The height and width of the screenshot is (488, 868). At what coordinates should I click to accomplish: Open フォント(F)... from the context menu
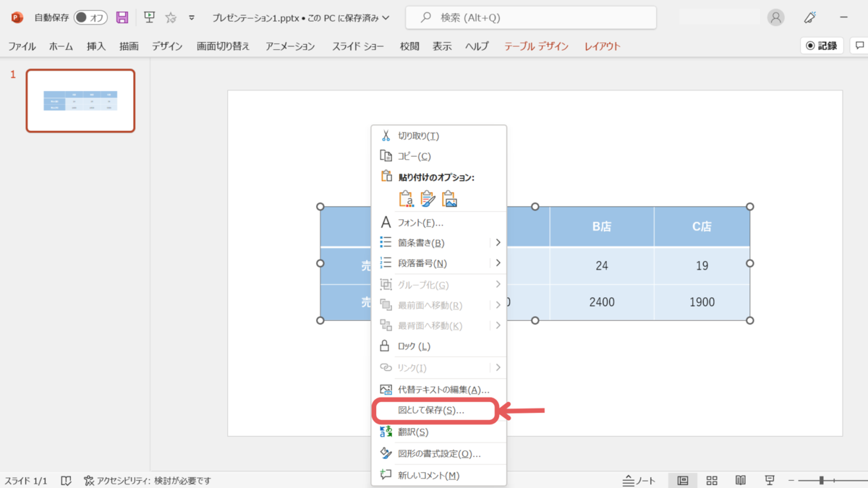click(x=439, y=223)
